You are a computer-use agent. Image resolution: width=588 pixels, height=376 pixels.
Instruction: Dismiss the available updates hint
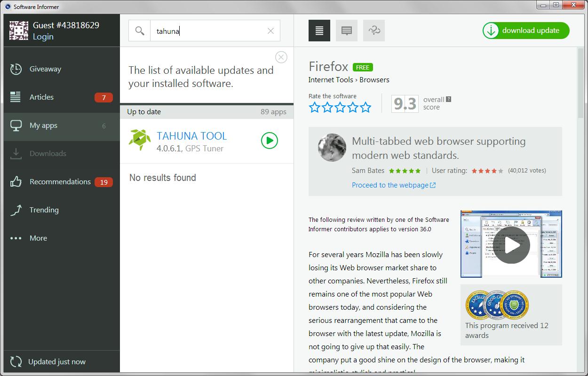pyautogui.click(x=281, y=57)
